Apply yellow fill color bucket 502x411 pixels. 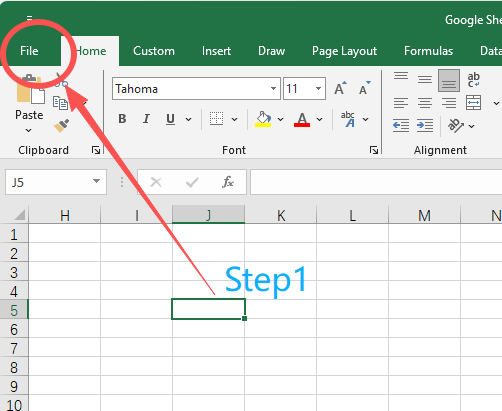pos(263,119)
